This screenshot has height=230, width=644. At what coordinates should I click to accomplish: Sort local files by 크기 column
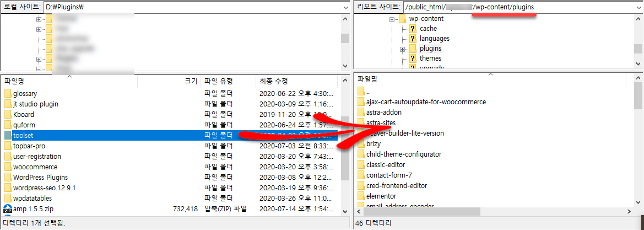pyautogui.click(x=169, y=82)
